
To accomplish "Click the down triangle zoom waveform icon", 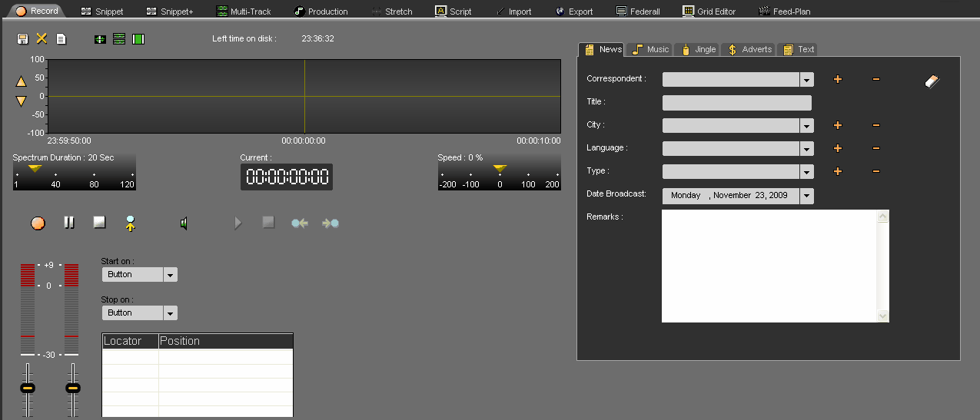I will pyautogui.click(x=22, y=101).
